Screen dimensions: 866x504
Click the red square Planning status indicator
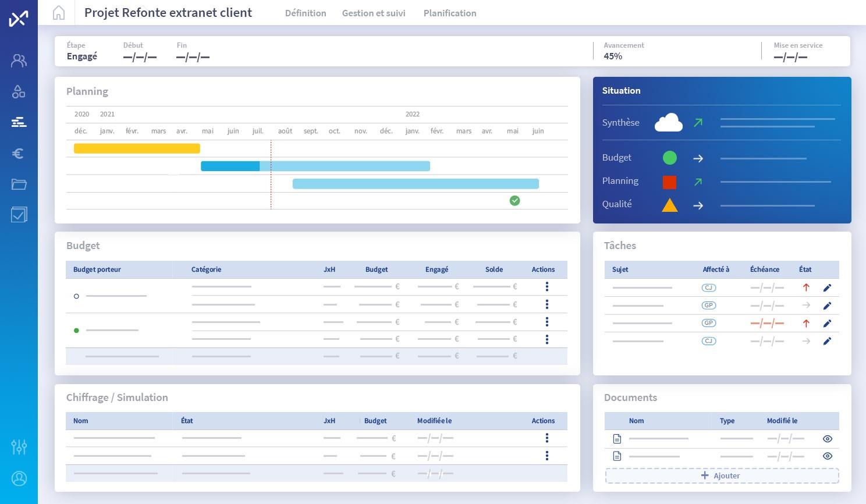pyautogui.click(x=670, y=182)
